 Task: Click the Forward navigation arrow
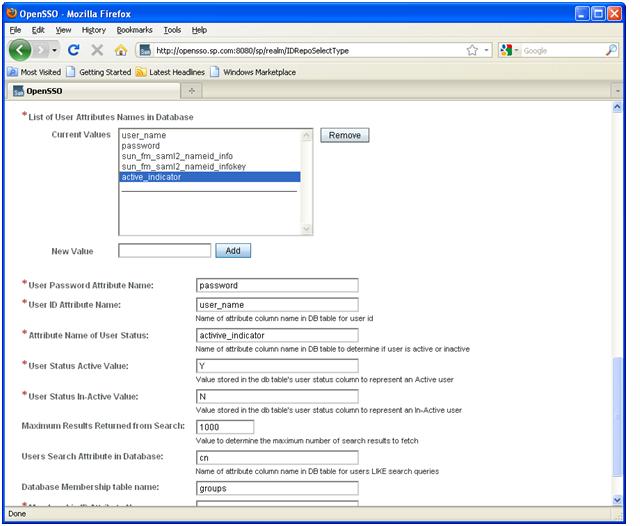[x=41, y=50]
